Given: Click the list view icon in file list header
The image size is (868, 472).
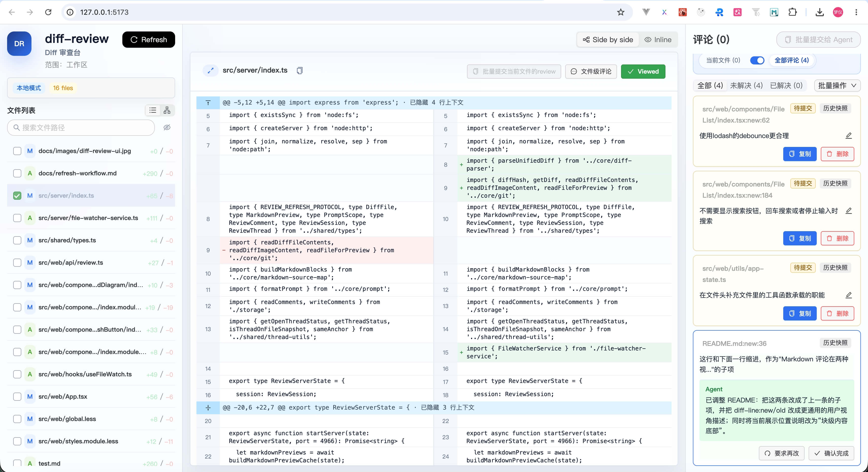Looking at the screenshot, I should coord(153,110).
